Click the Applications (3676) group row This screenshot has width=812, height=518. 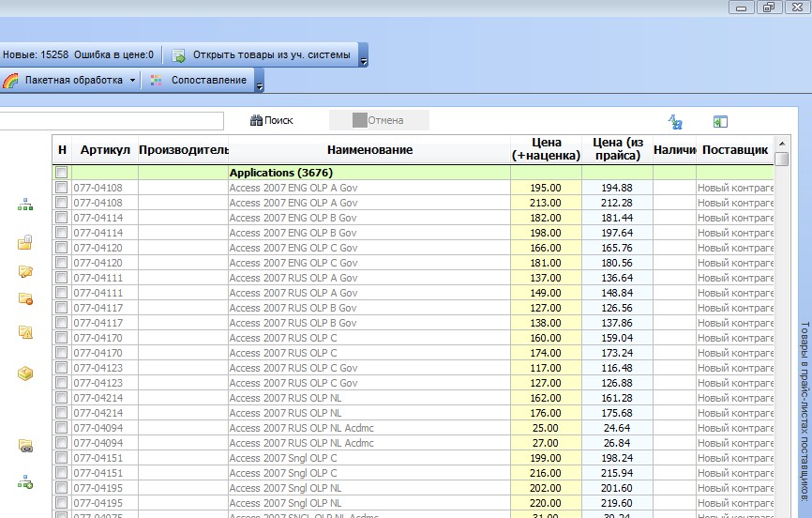point(413,173)
